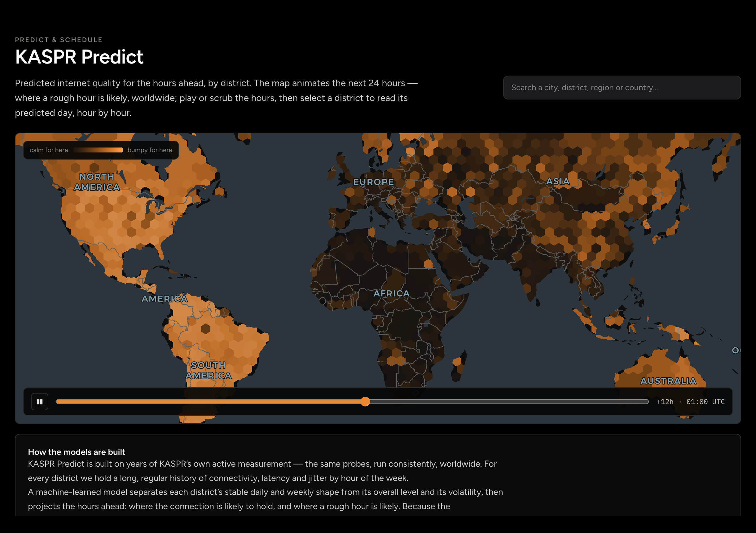Click the 'calm for here' legend text

pos(49,150)
